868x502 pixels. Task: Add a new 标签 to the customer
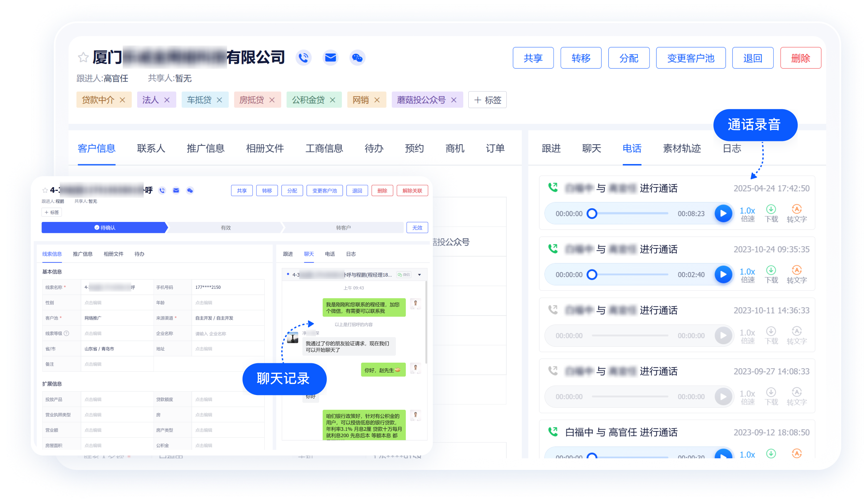click(487, 100)
